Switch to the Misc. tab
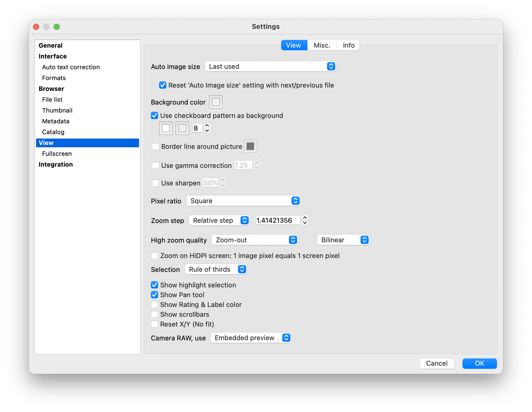The height and width of the screenshot is (412, 532). 322,45
